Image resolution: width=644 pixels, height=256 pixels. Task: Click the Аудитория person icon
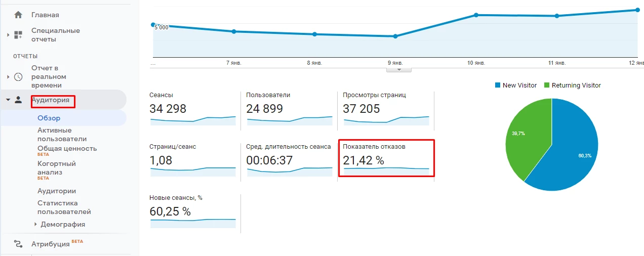pyautogui.click(x=18, y=100)
